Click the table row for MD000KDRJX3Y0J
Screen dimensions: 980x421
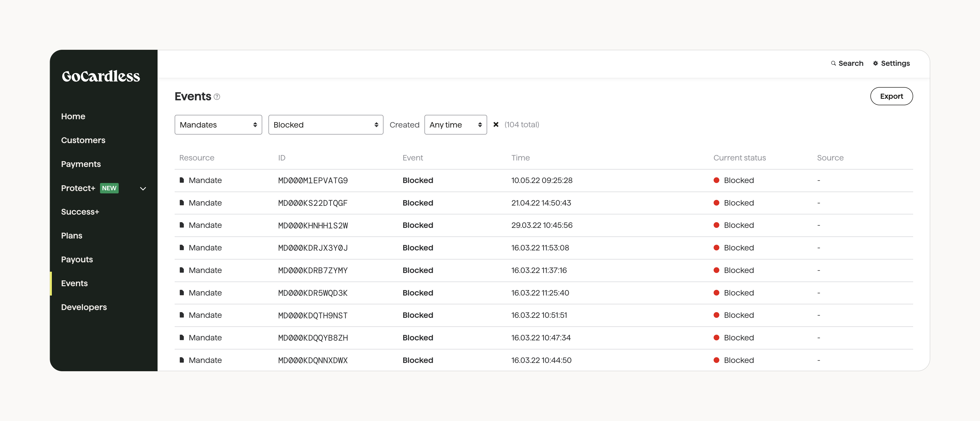tap(457, 247)
